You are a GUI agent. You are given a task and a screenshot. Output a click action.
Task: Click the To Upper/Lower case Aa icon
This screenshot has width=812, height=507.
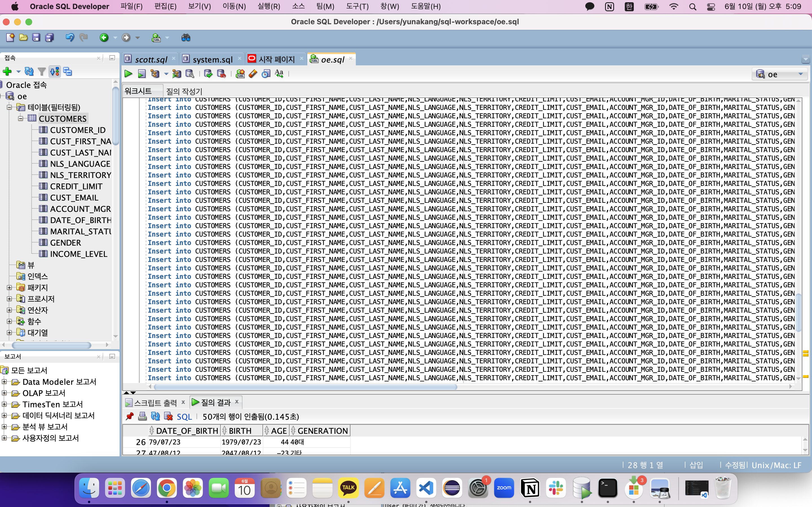(279, 74)
